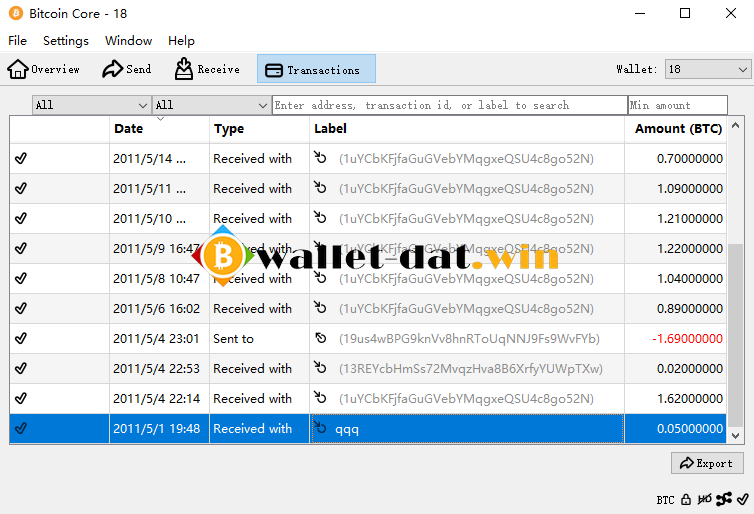Click confirmed checkmark of 2011/5/11 transaction
Viewport: 754px width, 514px height.
click(21, 188)
